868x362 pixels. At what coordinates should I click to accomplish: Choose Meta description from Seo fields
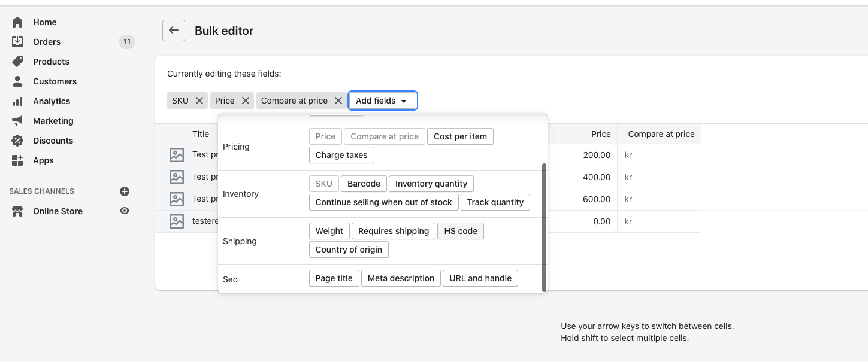coord(401,278)
